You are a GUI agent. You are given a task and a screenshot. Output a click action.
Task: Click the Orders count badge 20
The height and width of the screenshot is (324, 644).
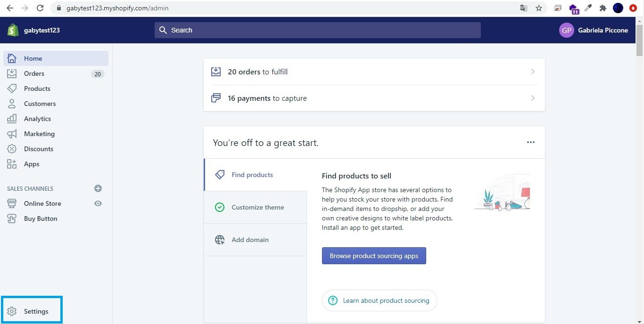[98, 74]
